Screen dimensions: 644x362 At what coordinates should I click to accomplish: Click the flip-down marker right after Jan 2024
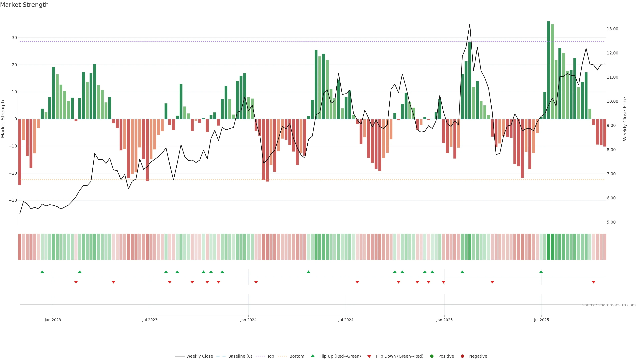[x=256, y=282]
